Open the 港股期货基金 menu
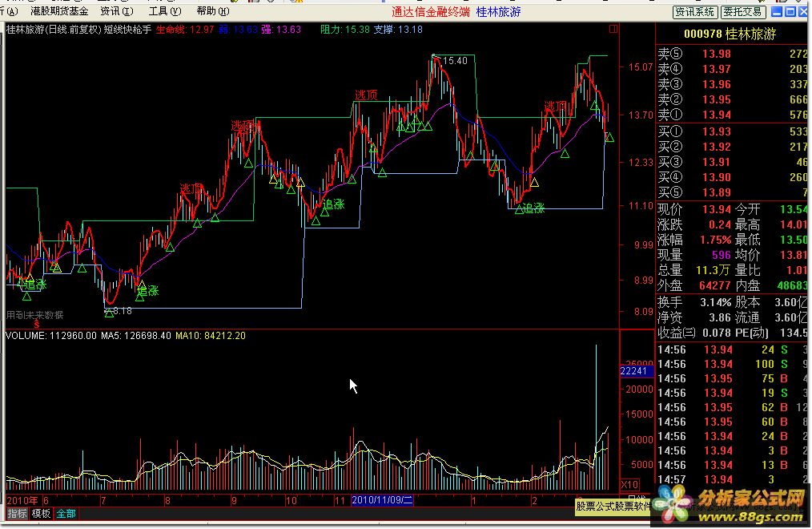 (59, 11)
